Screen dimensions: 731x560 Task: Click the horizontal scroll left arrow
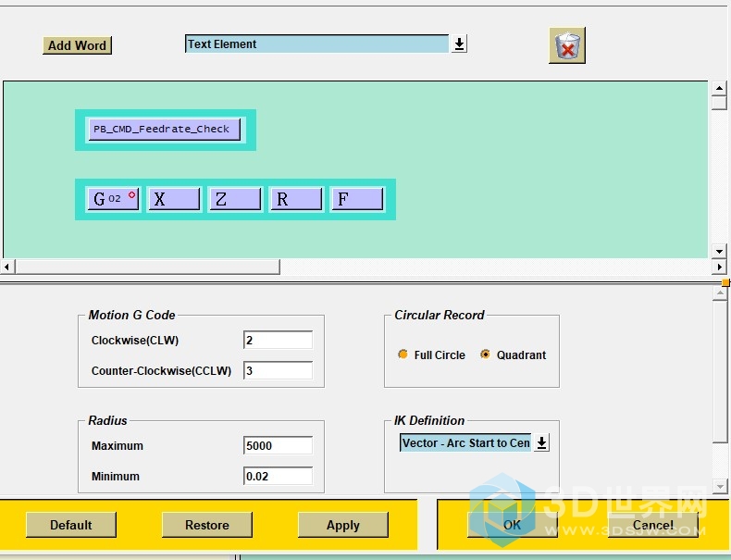tap(6, 267)
